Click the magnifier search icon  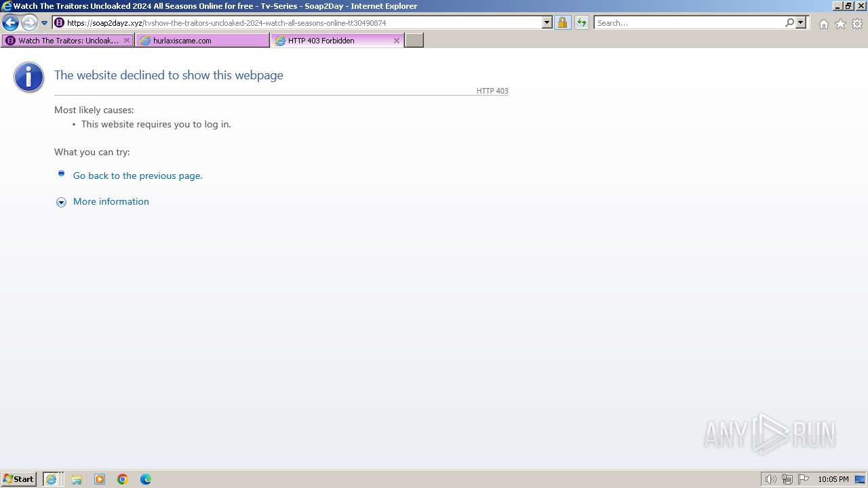pos(789,23)
